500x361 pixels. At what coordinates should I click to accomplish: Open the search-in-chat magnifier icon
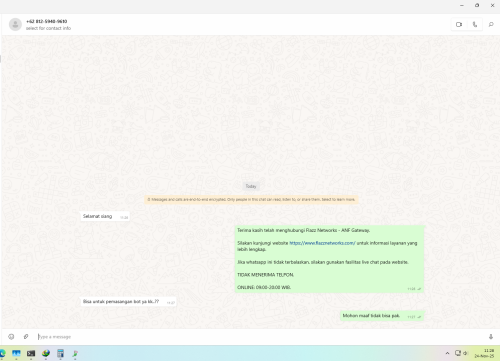pos(491,24)
